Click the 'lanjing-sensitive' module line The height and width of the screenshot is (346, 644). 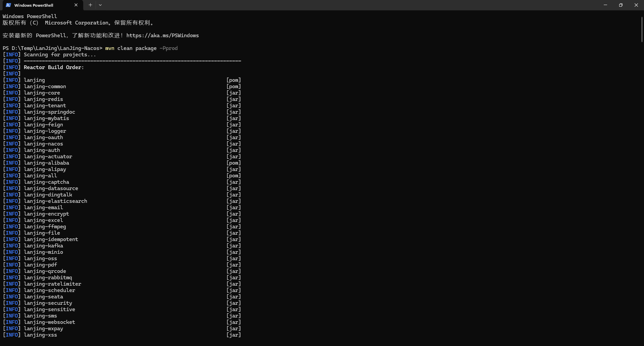click(49, 309)
